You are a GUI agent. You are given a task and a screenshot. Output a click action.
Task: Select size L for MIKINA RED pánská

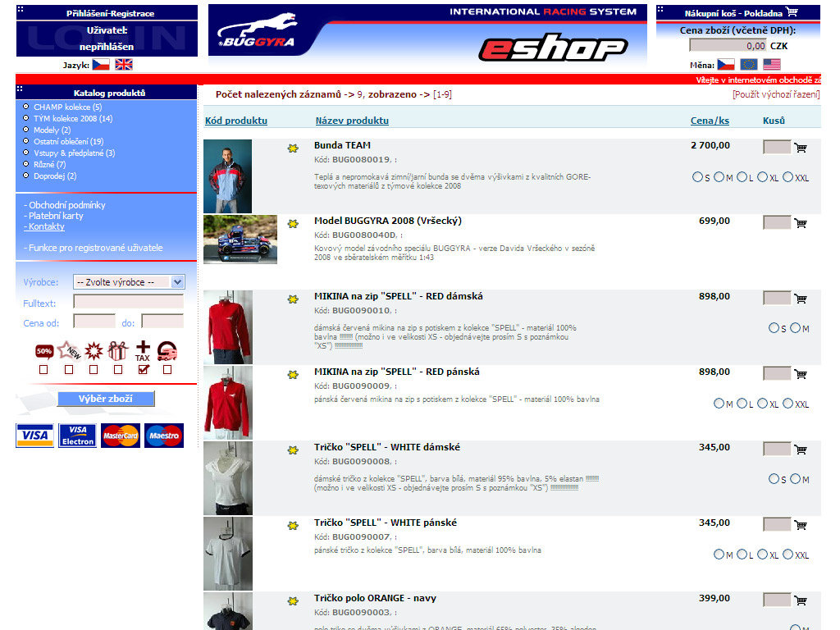point(742,404)
